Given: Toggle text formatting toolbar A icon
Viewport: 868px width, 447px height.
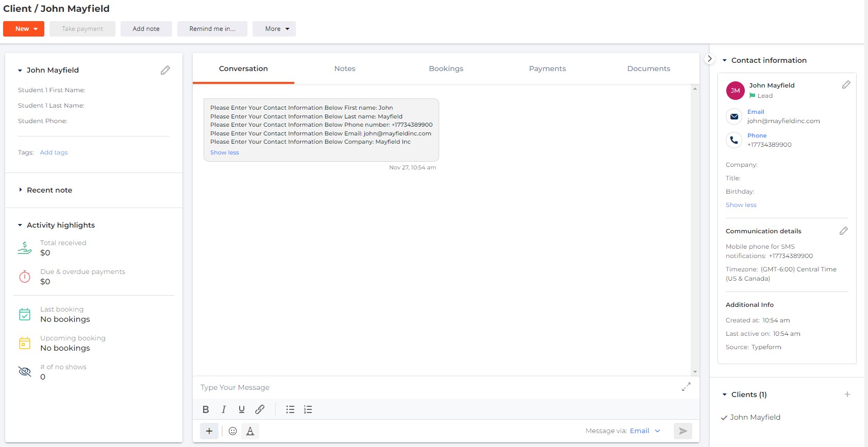Looking at the screenshot, I should (x=250, y=431).
